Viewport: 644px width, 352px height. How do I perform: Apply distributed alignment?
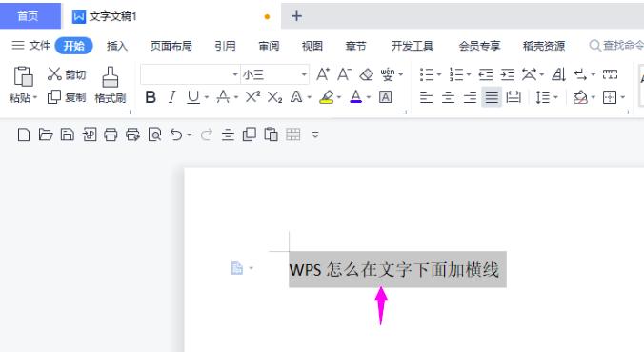513,97
